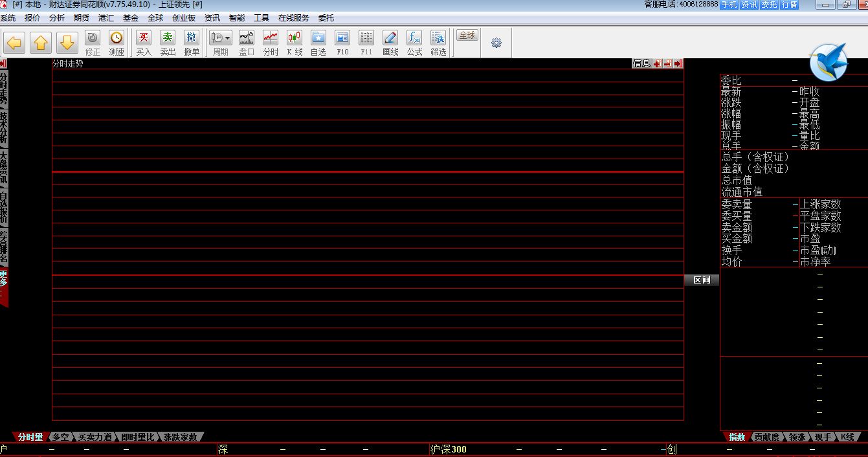Click the red minus icon beside 信息
868x457 pixels.
[668, 63]
